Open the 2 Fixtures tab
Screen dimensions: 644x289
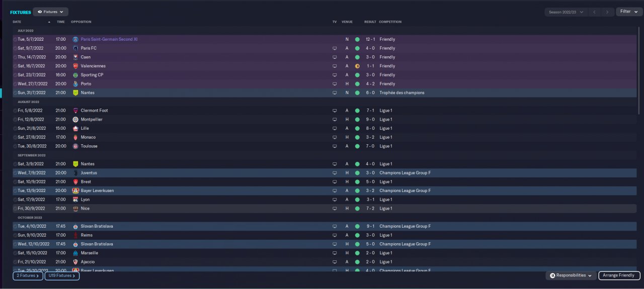(x=28, y=275)
